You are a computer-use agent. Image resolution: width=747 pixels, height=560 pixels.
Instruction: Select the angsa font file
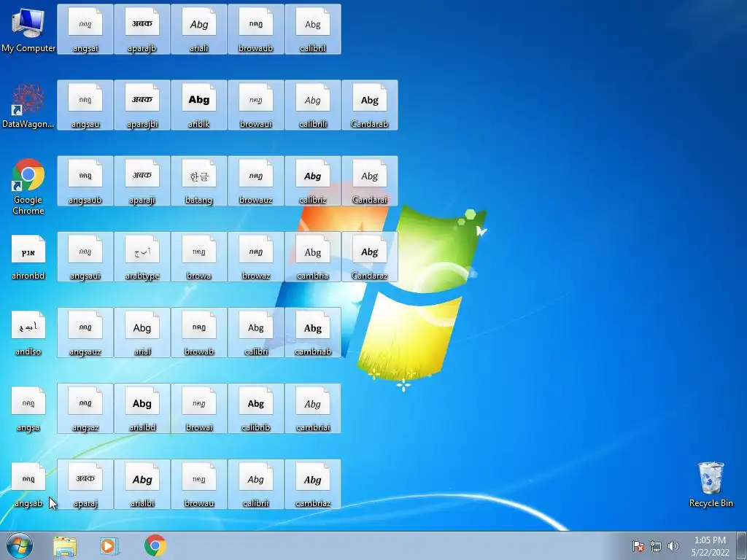pos(28,408)
